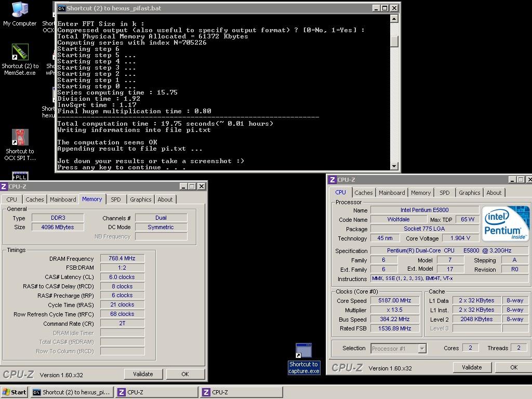Click Rated FSB 1536.89 MHz value
Image resolution: width=532 pixels, height=399 pixels.
(x=395, y=328)
